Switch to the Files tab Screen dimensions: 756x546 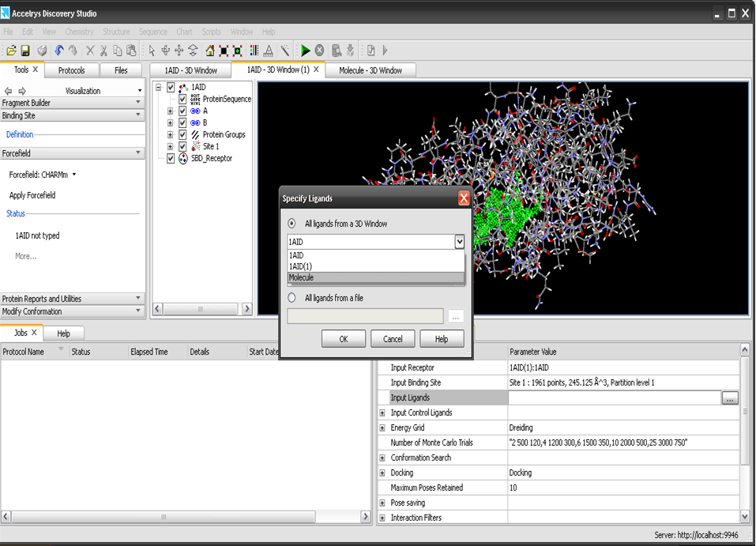tap(121, 70)
